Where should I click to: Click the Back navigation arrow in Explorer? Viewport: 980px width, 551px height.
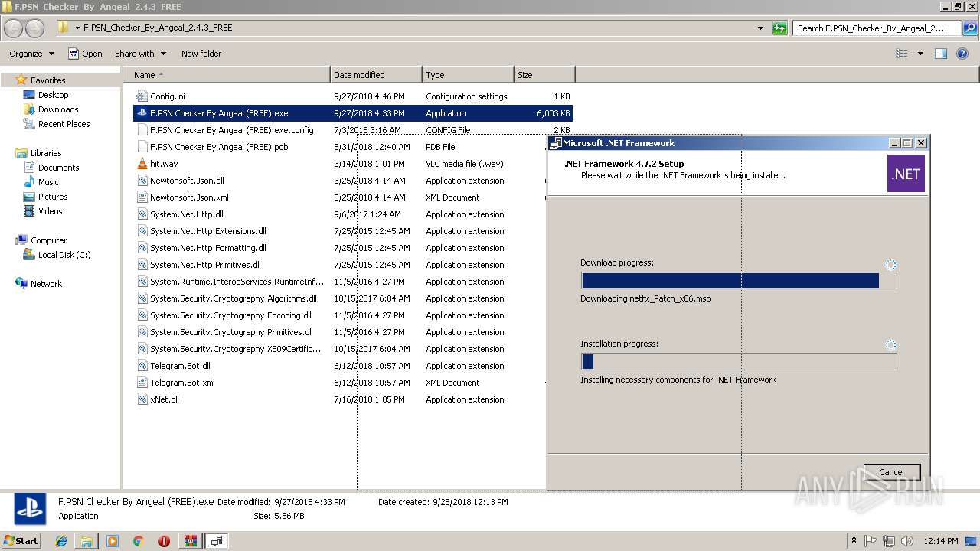click(x=13, y=28)
